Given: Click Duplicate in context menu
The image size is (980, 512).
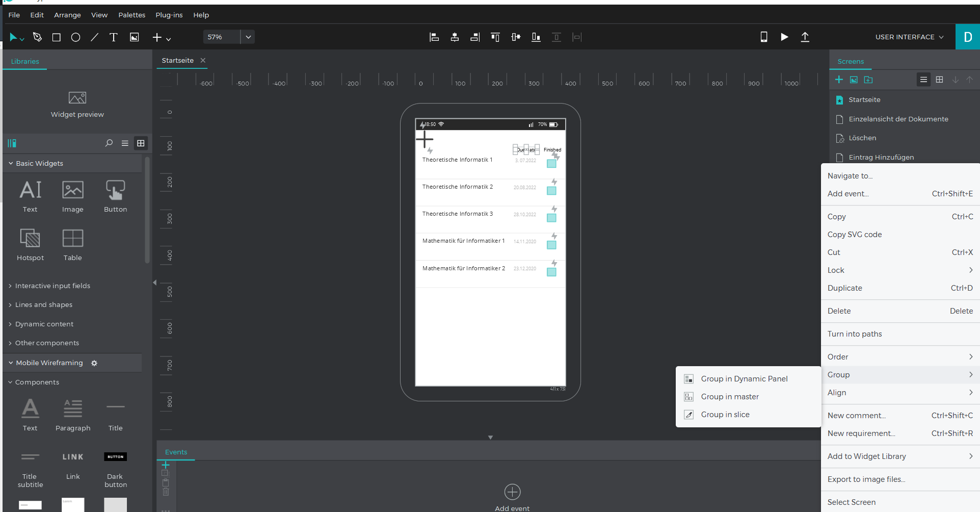Looking at the screenshot, I should 844,288.
